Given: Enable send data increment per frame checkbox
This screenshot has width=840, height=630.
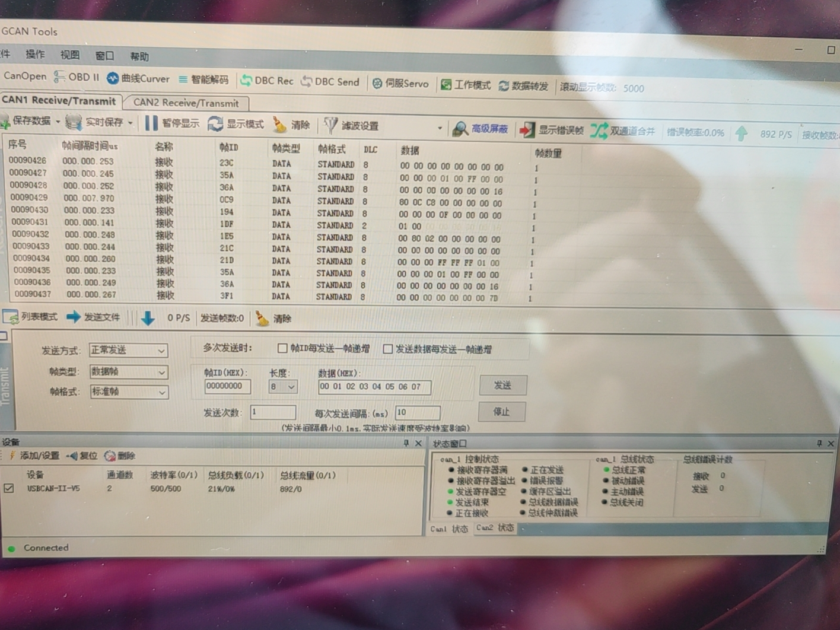Looking at the screenshot, I should (387, 349).
